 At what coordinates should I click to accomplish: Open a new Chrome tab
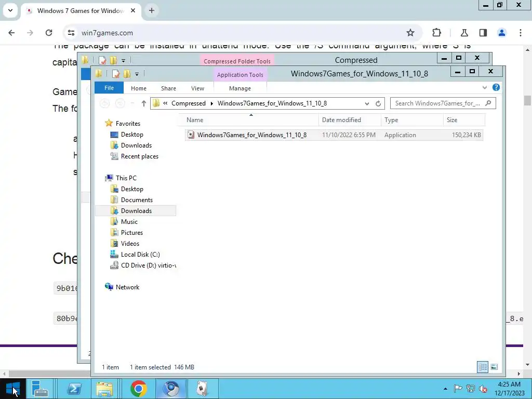(x=152, y=10)
